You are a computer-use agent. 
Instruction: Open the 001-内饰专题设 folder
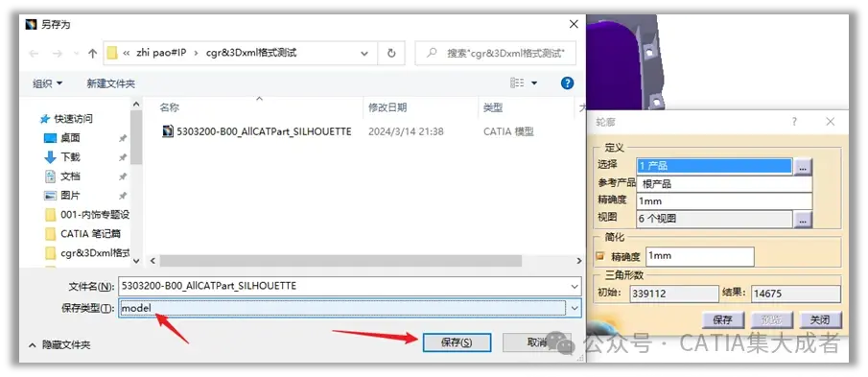(x=95, y=214)
